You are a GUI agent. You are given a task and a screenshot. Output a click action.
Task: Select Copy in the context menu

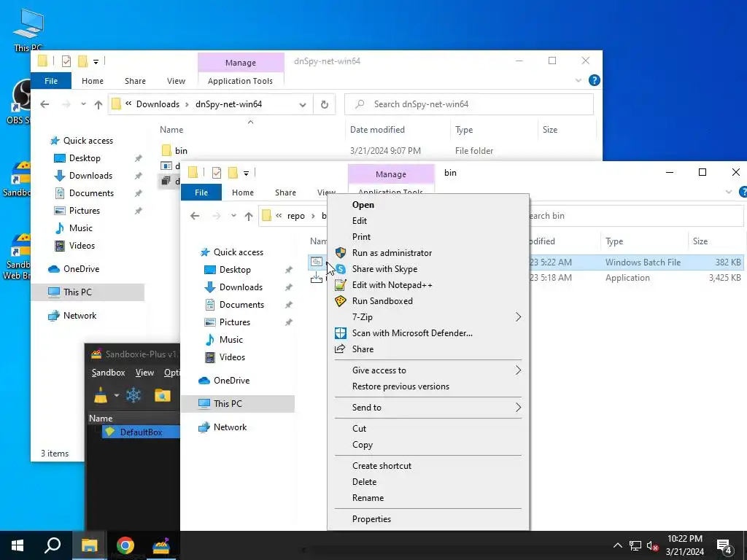[428, 445]
